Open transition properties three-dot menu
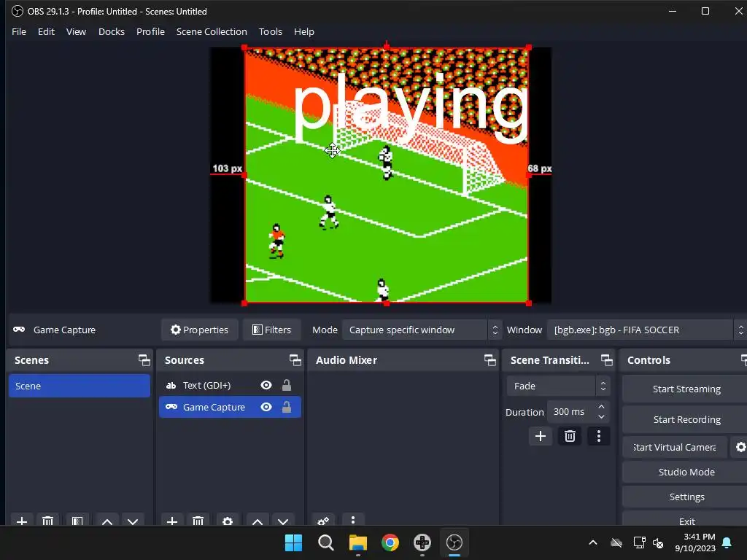This screenshot has width=747, height=560. click(599, 436)
